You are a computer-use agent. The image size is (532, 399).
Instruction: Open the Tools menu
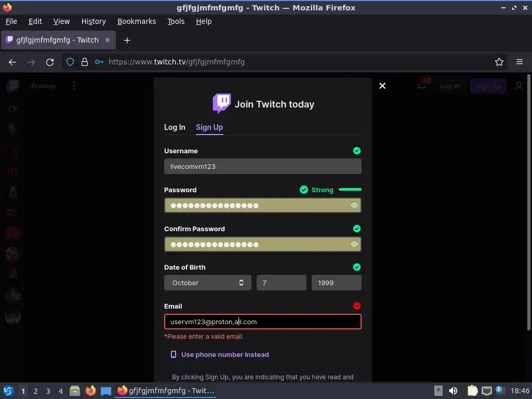point(176,21)
